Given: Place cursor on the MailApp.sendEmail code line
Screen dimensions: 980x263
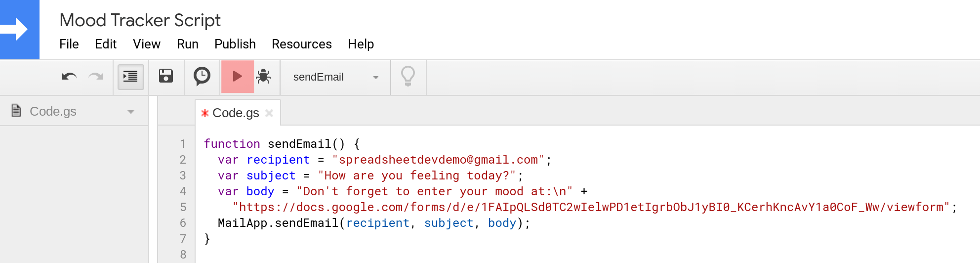Looking at the screenshot, I should [374, 223].
